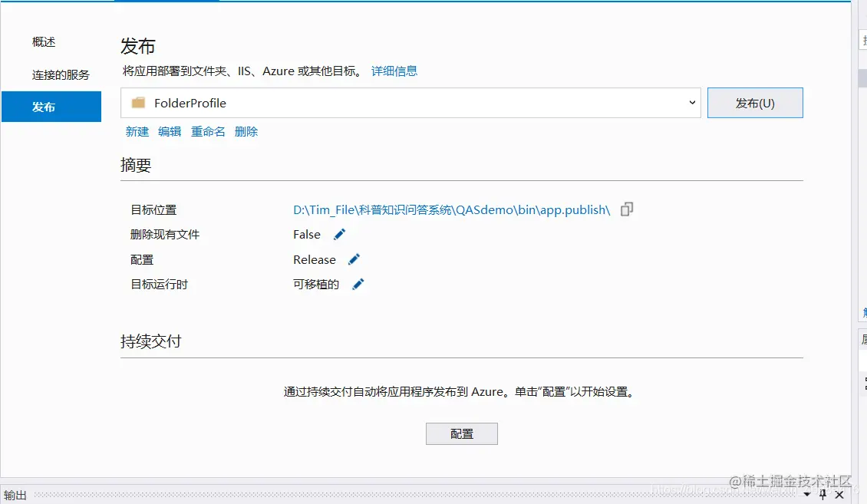The image size is (867, 504).
Task: Click the 删除现有文件 label
Action: click(x=165, y=234)
